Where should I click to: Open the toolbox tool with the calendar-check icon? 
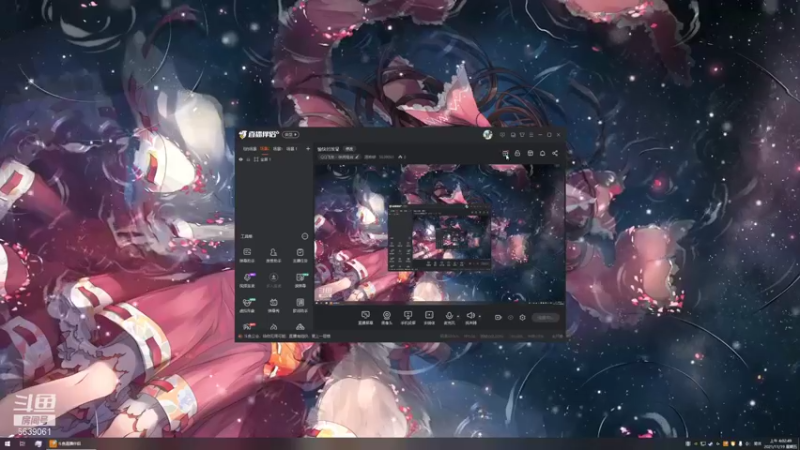300,255
